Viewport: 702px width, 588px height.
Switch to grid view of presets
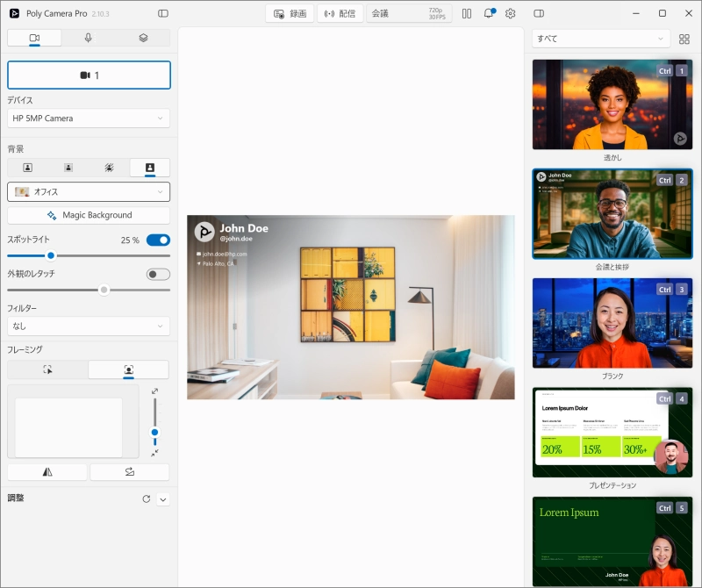click(684, 39)
